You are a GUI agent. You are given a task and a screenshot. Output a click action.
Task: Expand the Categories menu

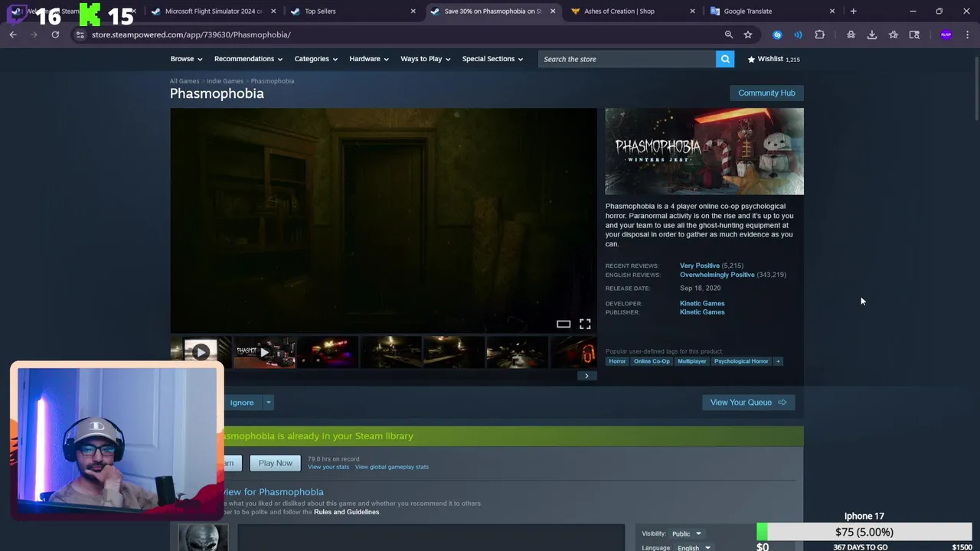tap(316, 59)
